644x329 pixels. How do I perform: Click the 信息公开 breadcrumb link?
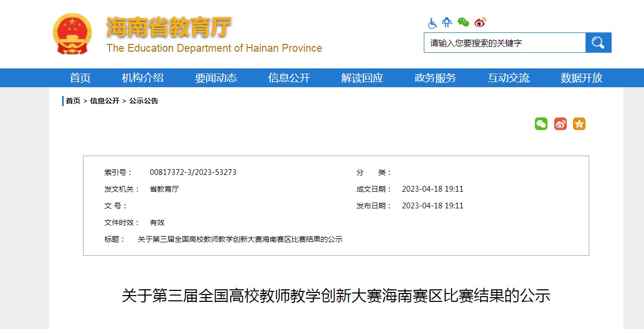[x=104, y=101]
